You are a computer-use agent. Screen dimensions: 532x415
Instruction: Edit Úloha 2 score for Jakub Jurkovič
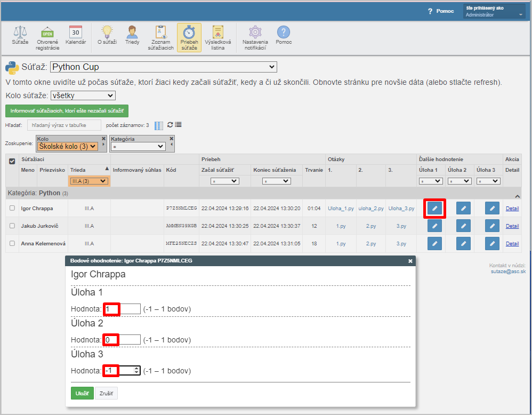tap(463, 226)
